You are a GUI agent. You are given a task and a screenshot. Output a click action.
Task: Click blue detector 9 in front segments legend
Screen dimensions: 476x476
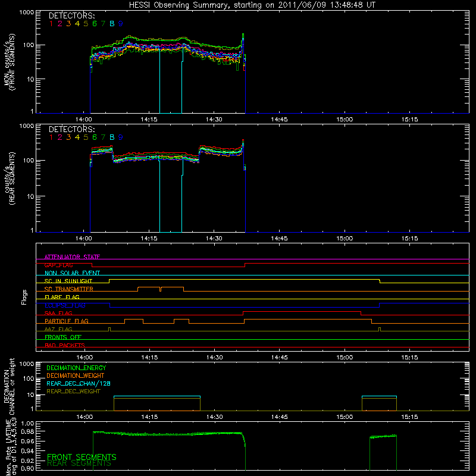tap(121, 24)
